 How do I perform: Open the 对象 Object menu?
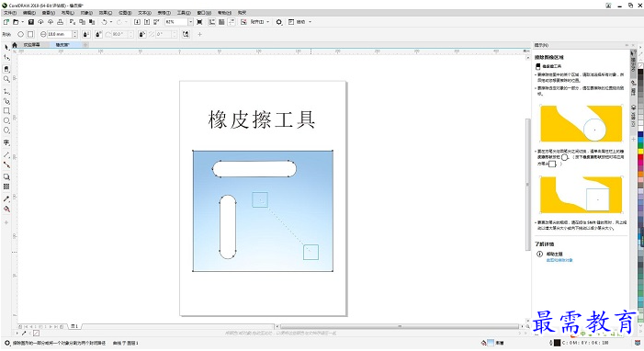(86, 13)
